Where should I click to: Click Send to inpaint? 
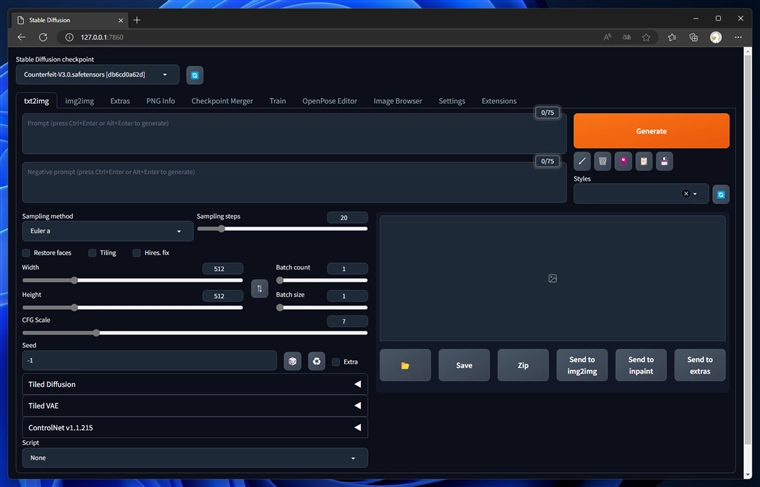pos(641,365)
